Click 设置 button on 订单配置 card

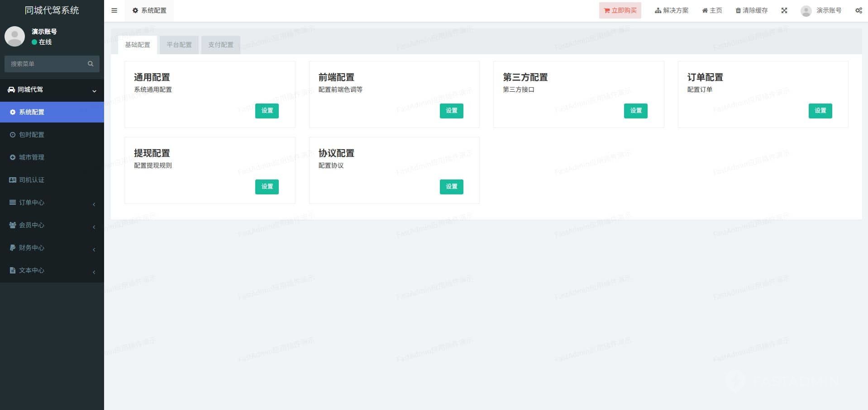(x=820, y=111)
